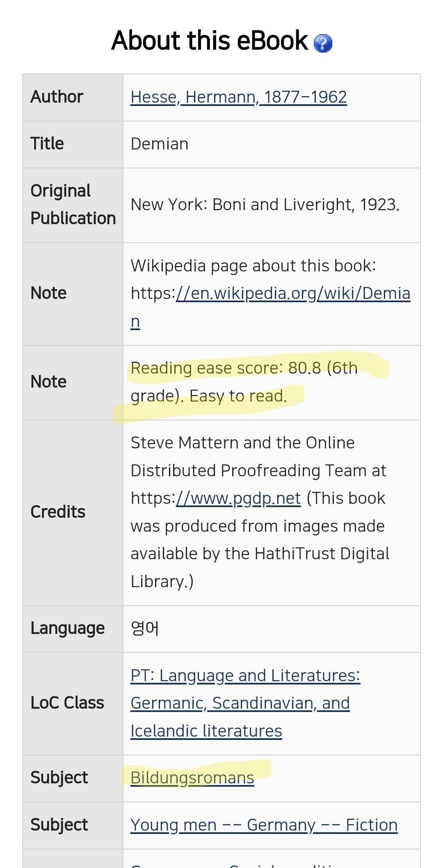Click the Korean language value 영어
443x868 pixels.
click(x=144, y=628)
